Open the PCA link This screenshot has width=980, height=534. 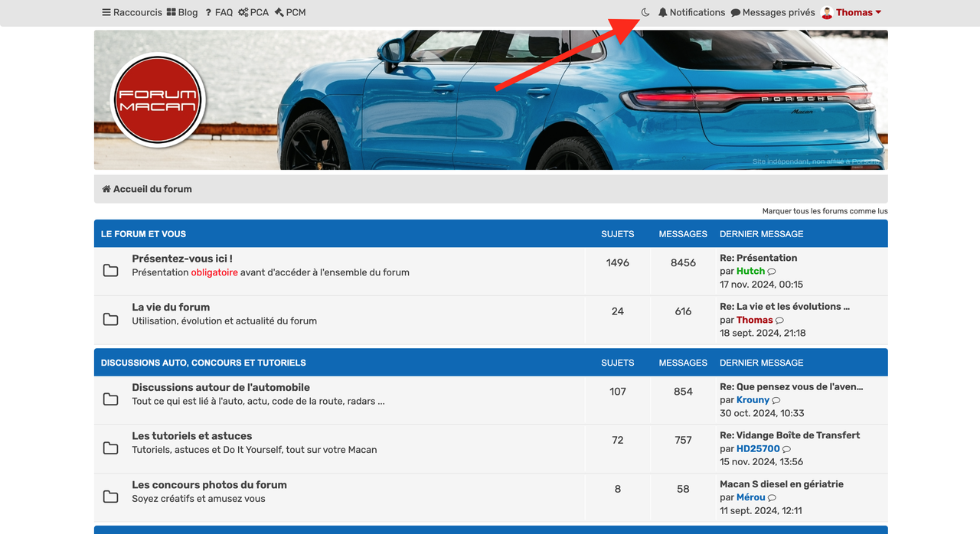tap(253, 12)
